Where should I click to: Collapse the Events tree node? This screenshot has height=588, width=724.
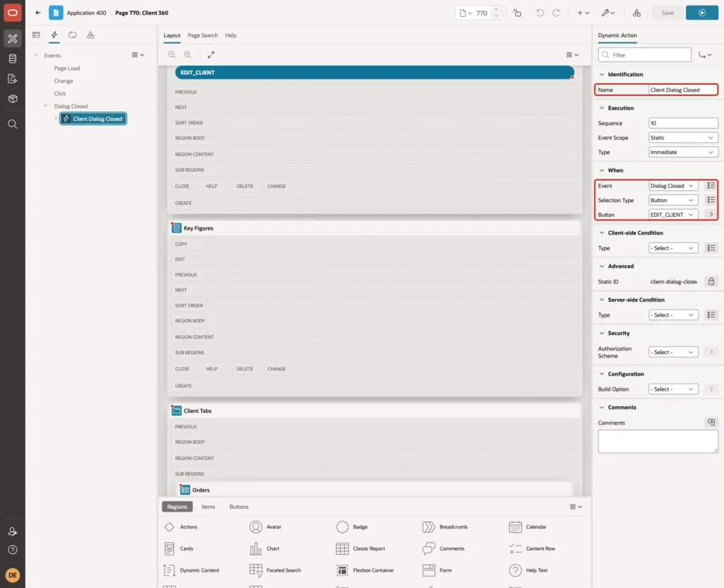pyautogui.click(x=35, y=55)
